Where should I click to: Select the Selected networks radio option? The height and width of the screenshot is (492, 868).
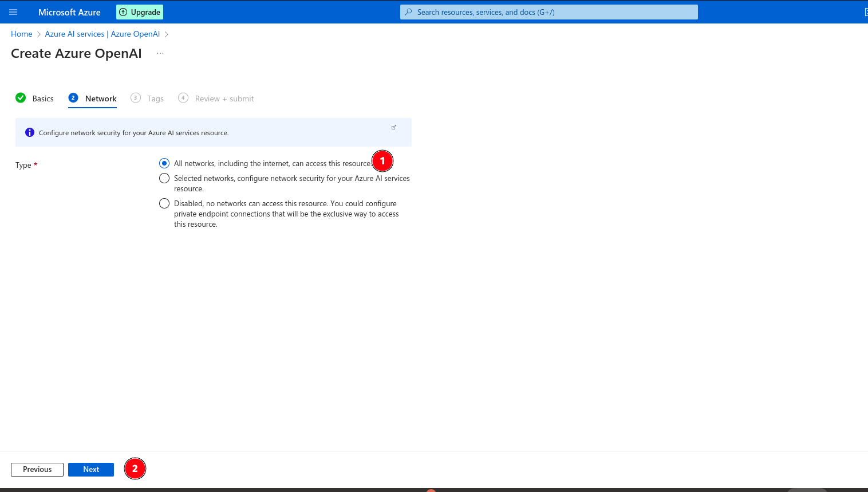point(164,178)
